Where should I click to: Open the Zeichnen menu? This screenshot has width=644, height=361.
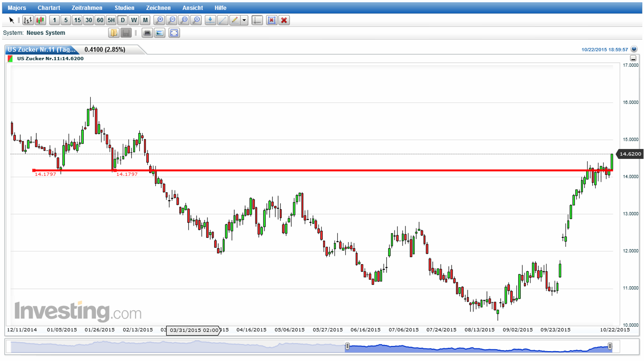point(159,8)
